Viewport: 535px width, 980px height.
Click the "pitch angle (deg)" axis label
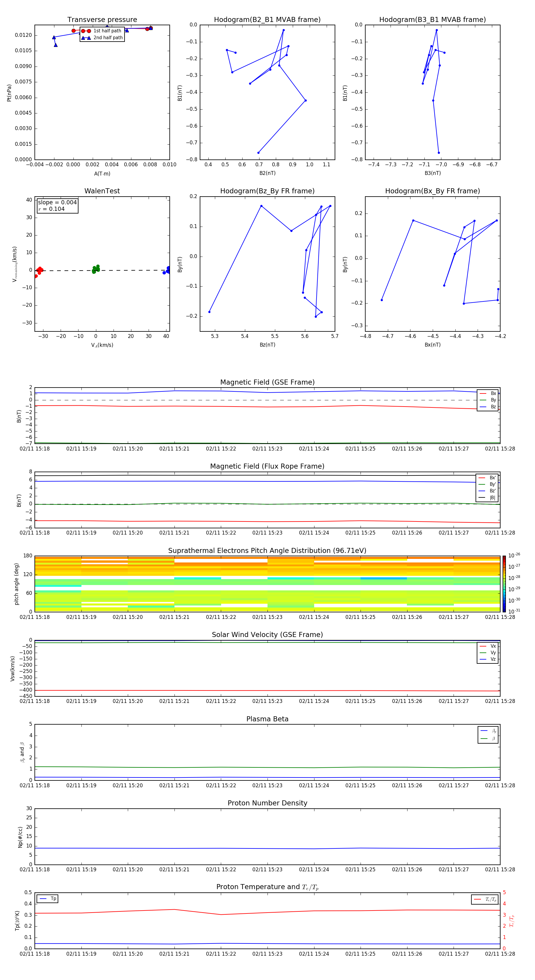click(x=16, y=584)
